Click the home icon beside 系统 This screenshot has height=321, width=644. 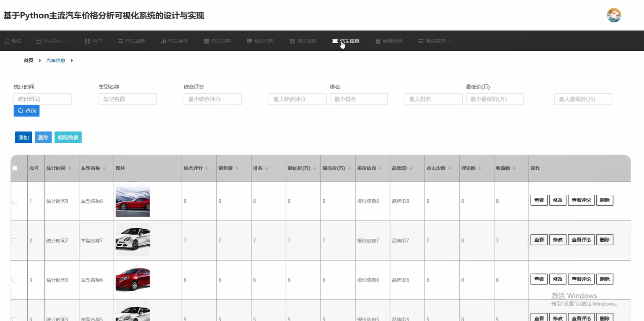tap(8, 41)
